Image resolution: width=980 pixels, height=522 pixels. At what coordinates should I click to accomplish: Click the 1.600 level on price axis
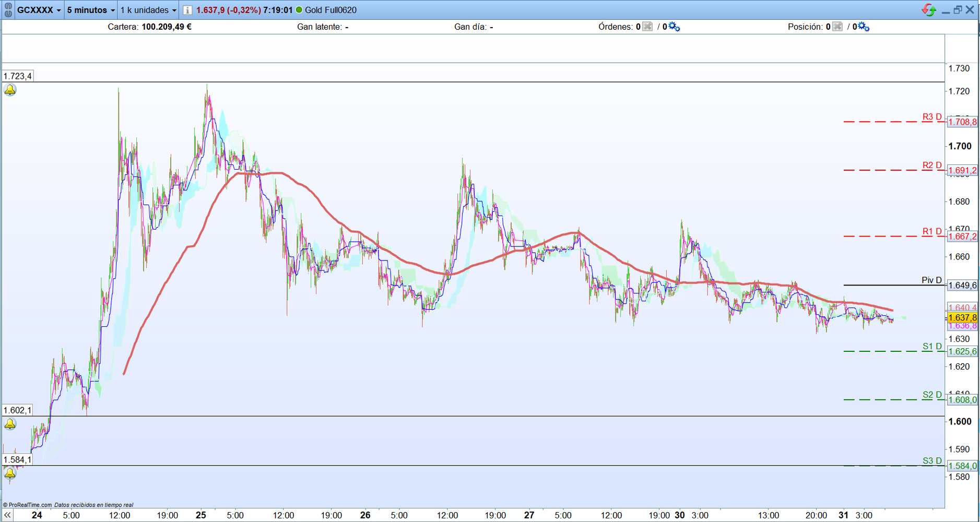click(960, 422)
